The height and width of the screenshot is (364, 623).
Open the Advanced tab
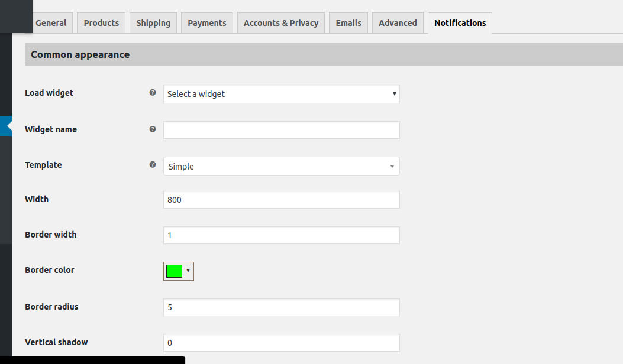coord(398,23)
